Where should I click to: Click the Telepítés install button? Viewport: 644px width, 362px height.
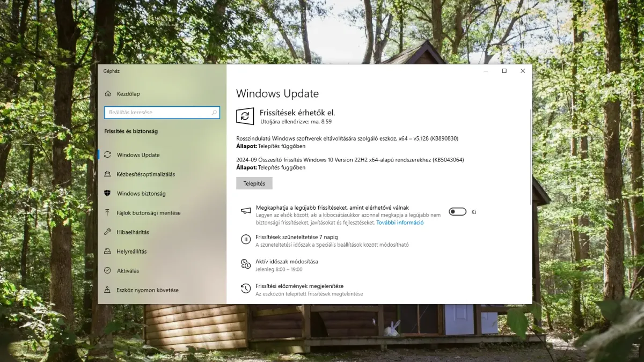coord(254,183)
